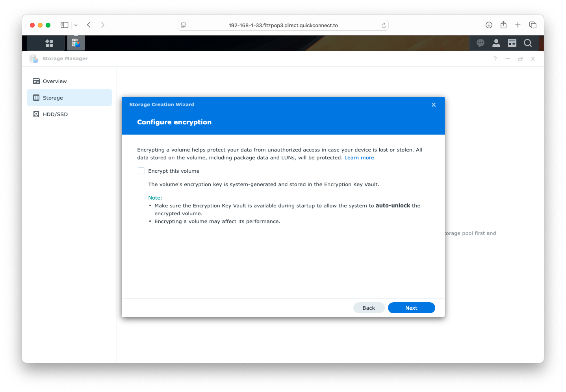Go forward in Safari history
The width and height of the screenshot is (566, 392).
103,25
